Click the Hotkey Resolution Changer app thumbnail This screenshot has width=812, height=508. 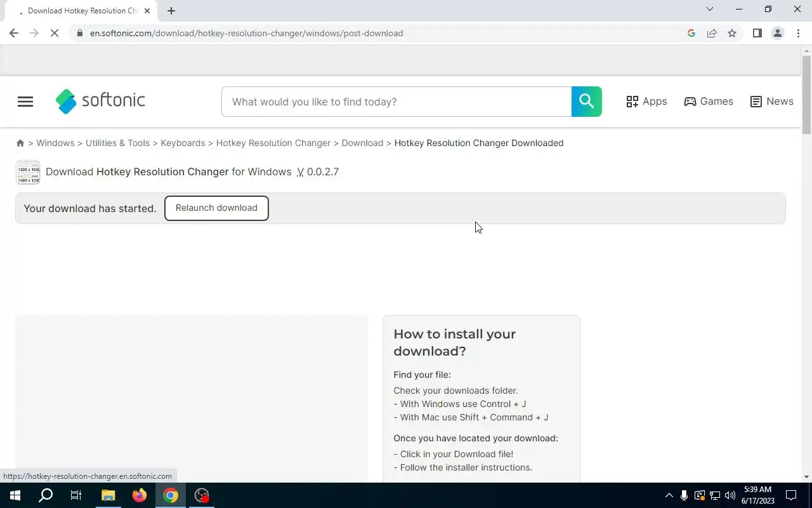click(x=28, y=172)
